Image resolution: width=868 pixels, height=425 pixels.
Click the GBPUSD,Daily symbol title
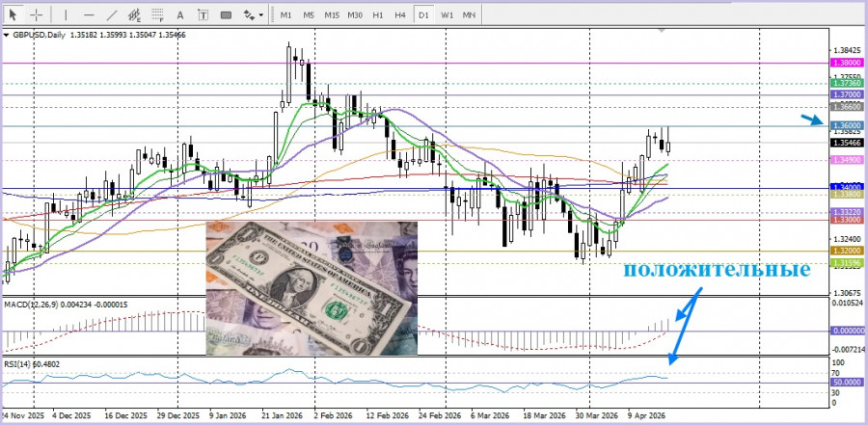pyautogui.click(x=39, y=35)
